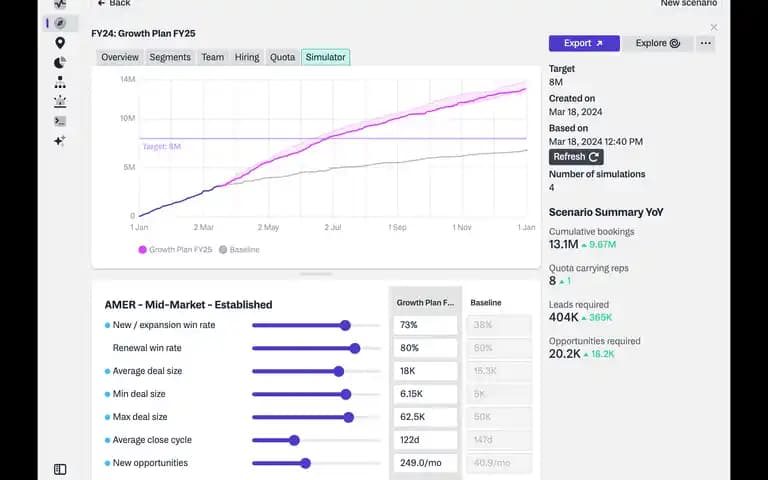This screenshot has height=480, width=768.
Task: Edit the 73% win rate field
Action: (x=425, y=325)
